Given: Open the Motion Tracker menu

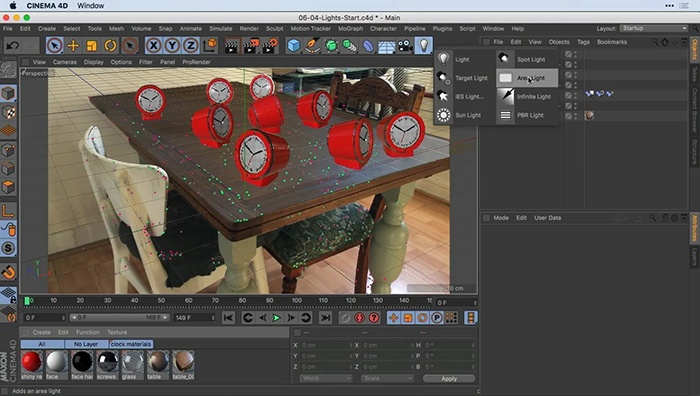Looking at the screenshot, I should tap(311, 29).
